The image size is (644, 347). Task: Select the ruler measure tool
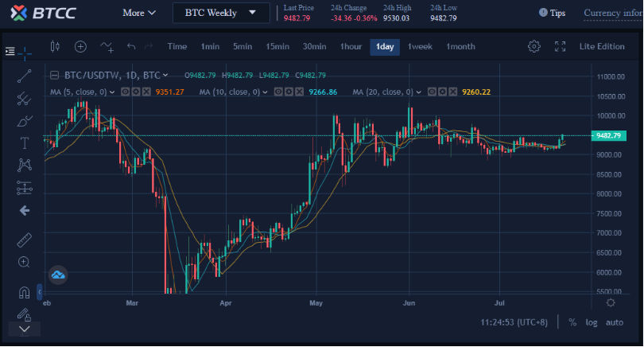click(x=24, y=240)
